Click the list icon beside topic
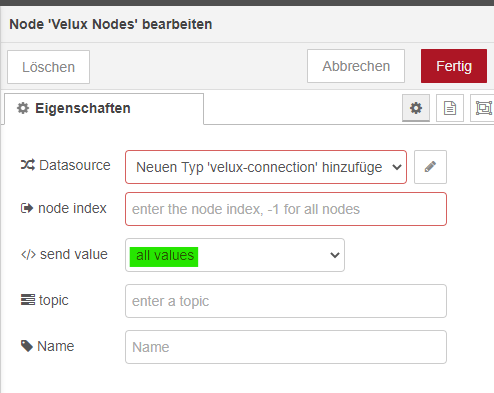This screenshot has width=494, height=393. coord(28,300)
